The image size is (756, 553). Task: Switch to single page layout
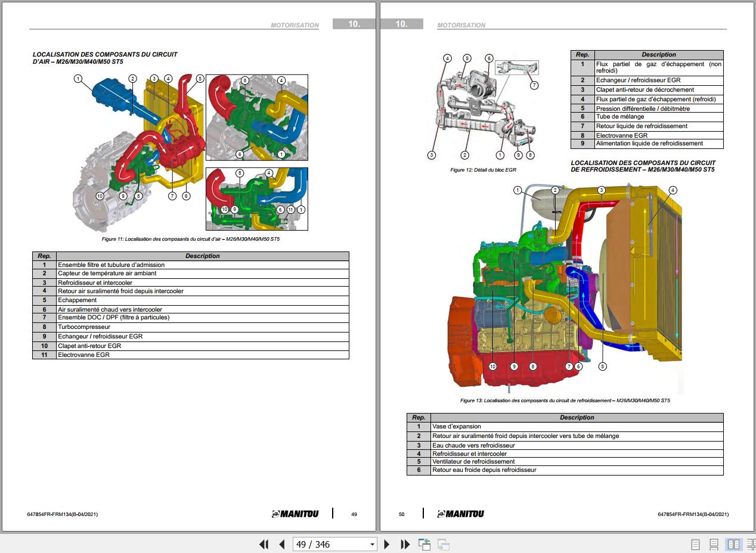click(695, 544)
